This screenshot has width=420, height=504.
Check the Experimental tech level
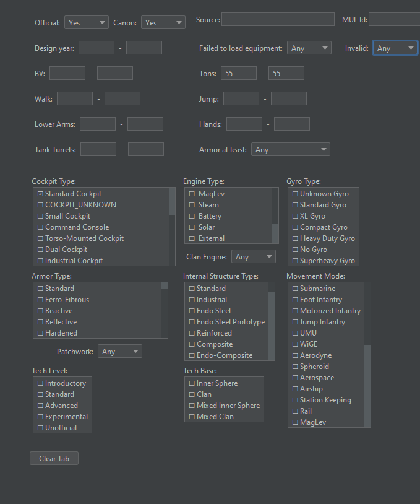[x=40, y=417]
